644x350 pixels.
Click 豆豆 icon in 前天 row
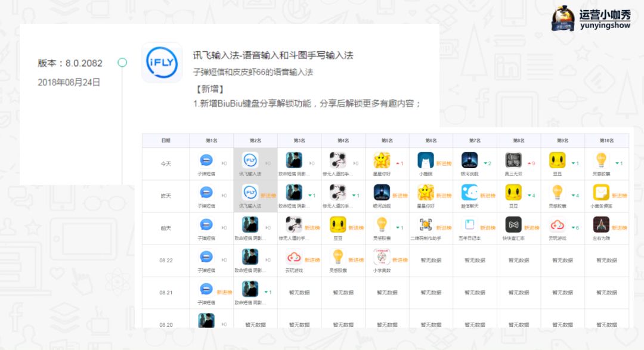[x=338, y=225]
